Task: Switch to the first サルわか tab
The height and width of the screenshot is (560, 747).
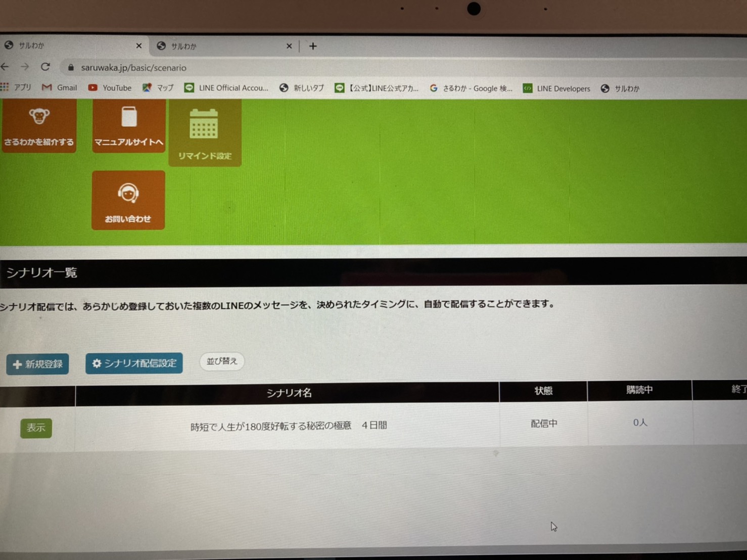Action: (x=73, y=45)
